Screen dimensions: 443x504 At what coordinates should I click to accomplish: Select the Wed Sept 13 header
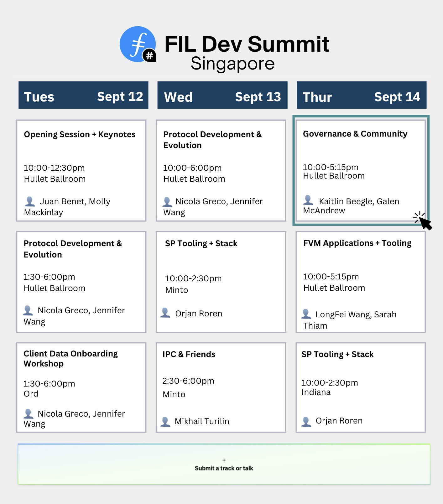point(222,95)
